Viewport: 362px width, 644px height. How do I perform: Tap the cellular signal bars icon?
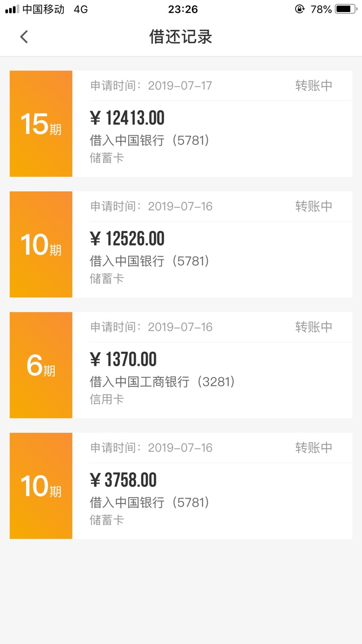click(x=12, y=9)
